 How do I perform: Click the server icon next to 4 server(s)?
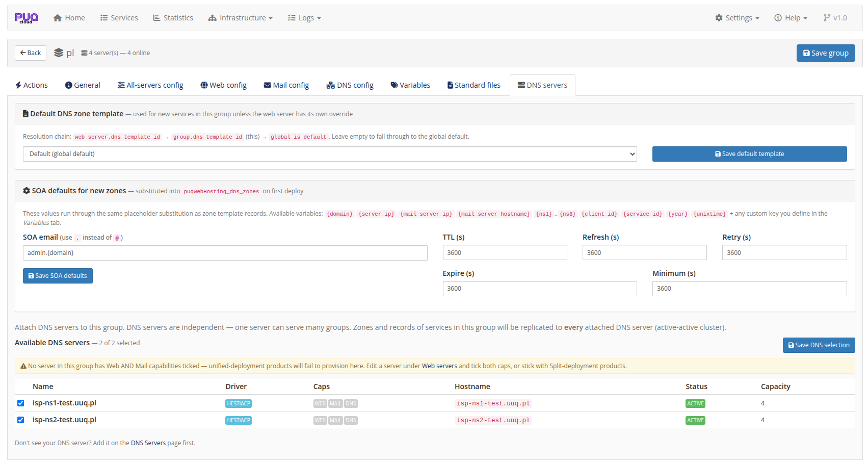pyautogui.click(x=84, y=53)
